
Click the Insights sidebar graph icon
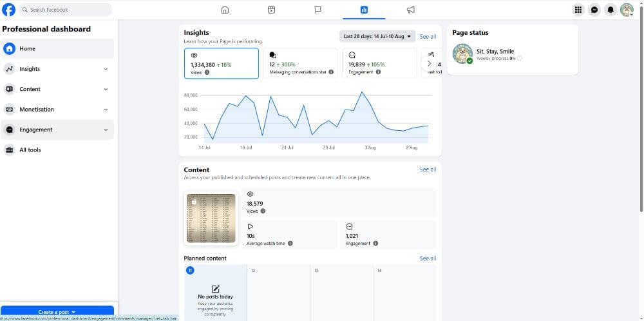pyautogui.click(x=10, y=69)
